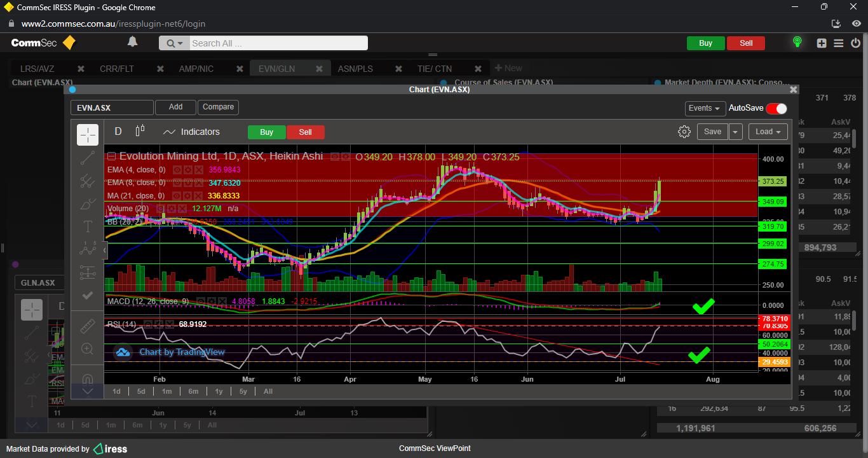Open the Events dropdown

pyautogui.click(x=705, y=108)
